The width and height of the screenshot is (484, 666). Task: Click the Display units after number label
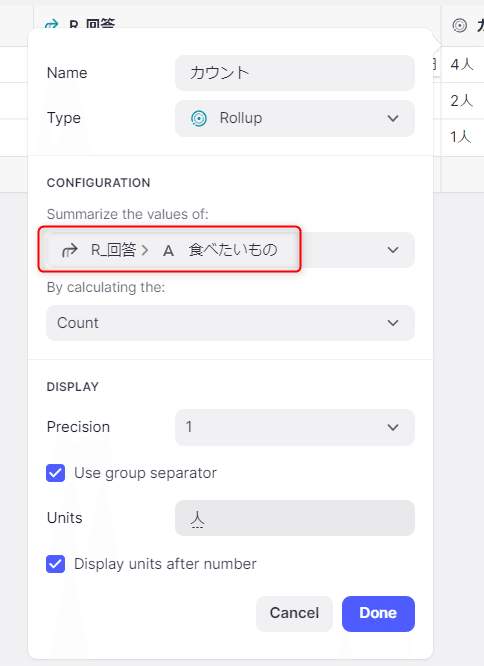pos(165,564)
